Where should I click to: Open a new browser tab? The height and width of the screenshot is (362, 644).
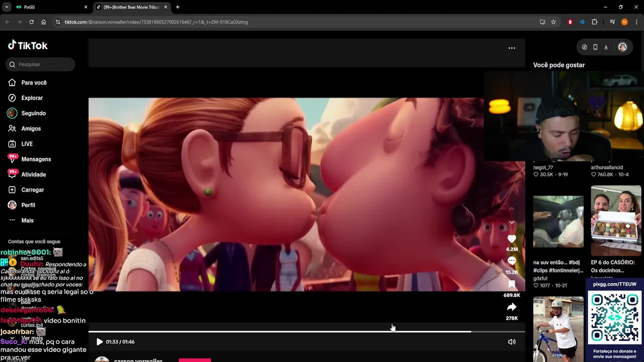[x=178, y=7]
